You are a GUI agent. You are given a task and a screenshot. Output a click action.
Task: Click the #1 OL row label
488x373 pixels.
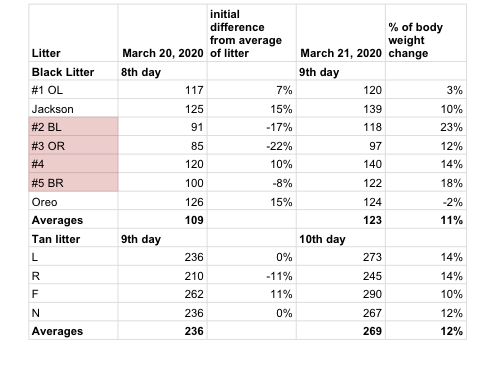point(73,90)
